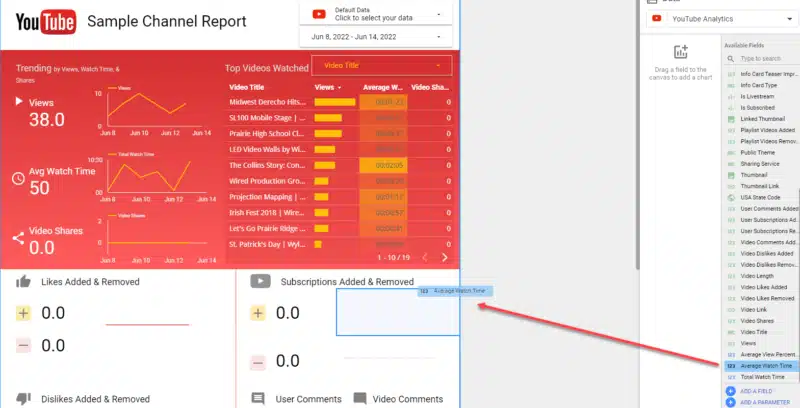
Task: Click the Avg Watch Time clock icon
Action: (x=18, y=178)
